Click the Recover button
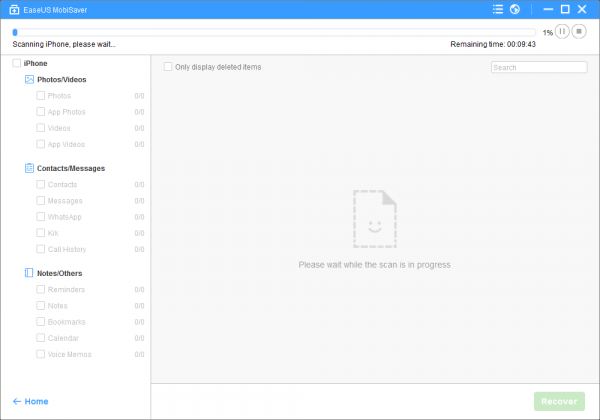This screenshot has width=600, height=420. [x=559, y=401]
